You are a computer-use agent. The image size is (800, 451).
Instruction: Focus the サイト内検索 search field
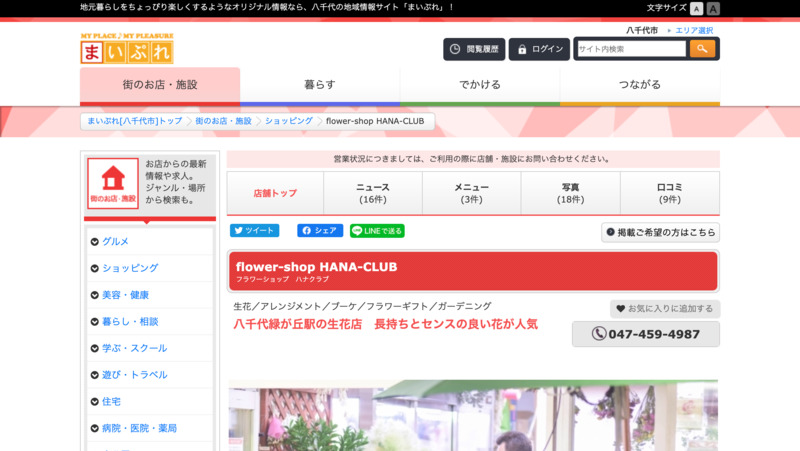tap(632, 49)
